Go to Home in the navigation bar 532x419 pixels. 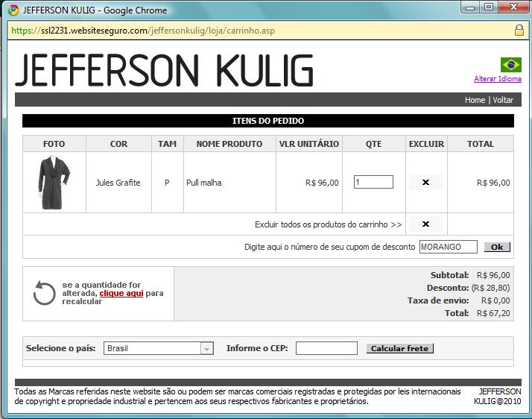(x=475, y=100)
